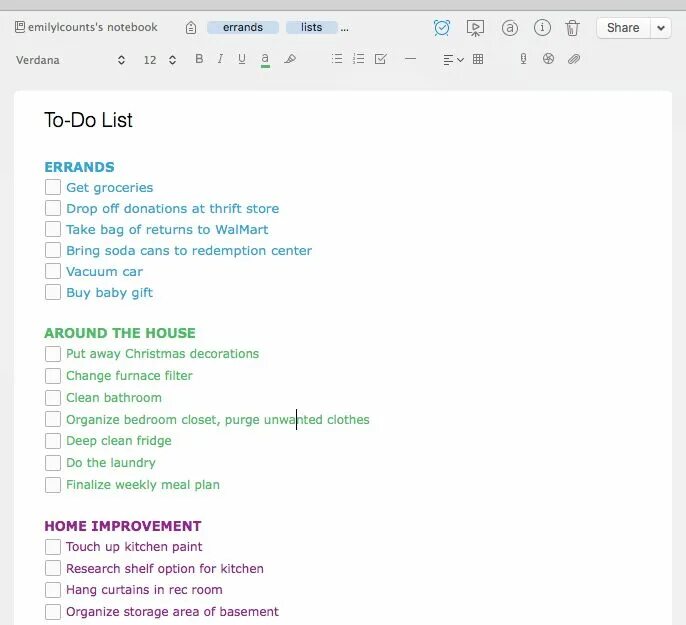
Task: Open the font size 12 stepper
Action: (160, 60)
